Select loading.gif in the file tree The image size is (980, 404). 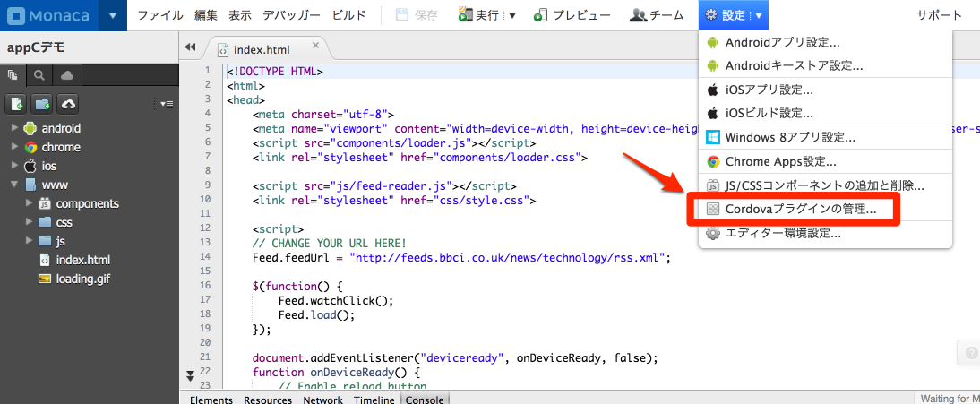[x=82, y=279]
